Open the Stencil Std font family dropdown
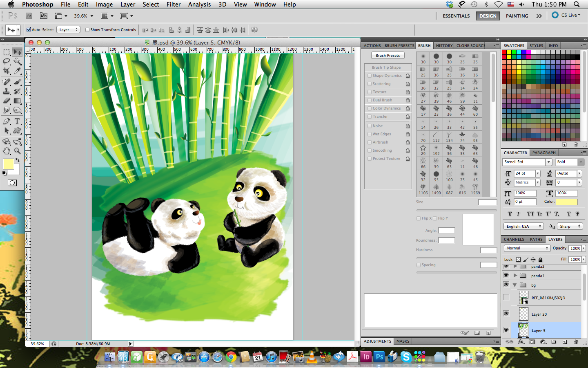The width and height of the screenshot is (588, 368). pos(549,162)
